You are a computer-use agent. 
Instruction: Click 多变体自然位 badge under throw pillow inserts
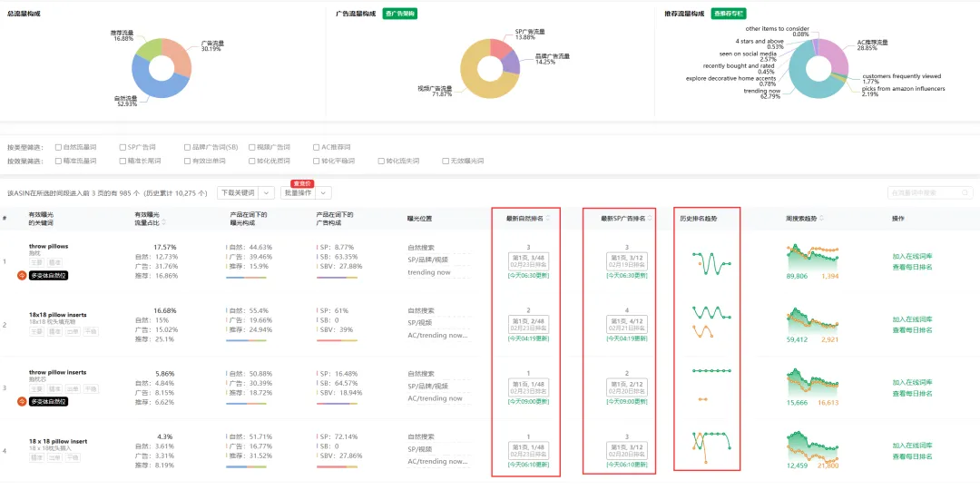point(49,401)
